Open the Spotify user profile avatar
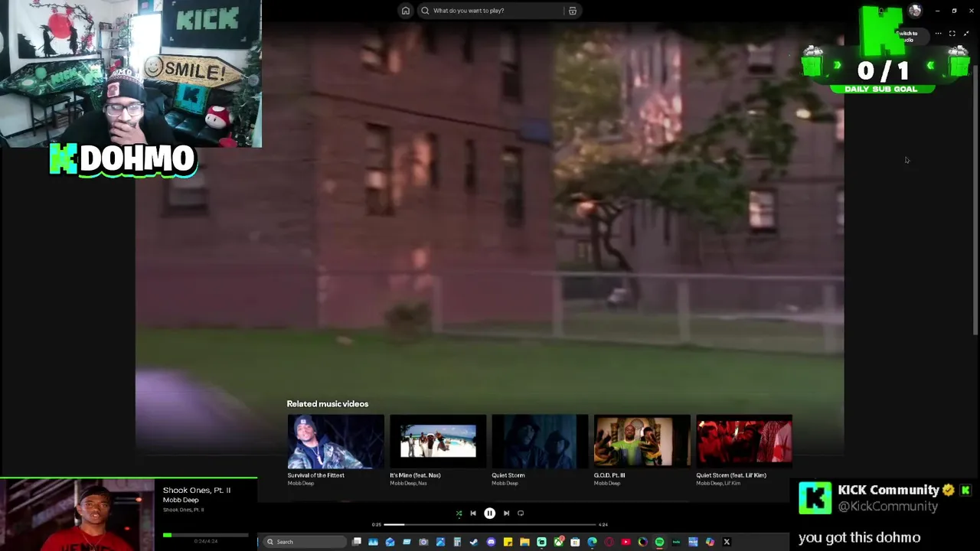 pyautogui.click(x=915, y=11)
